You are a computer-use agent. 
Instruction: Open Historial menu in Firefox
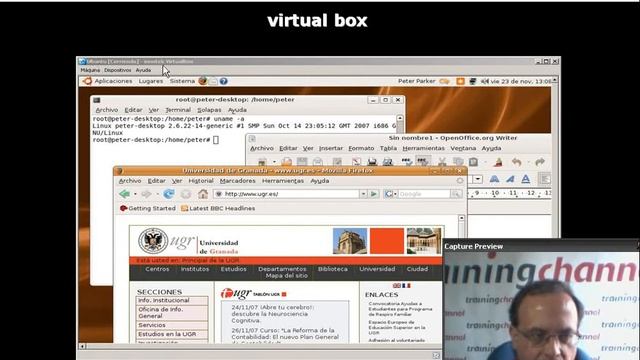[201, 181]
